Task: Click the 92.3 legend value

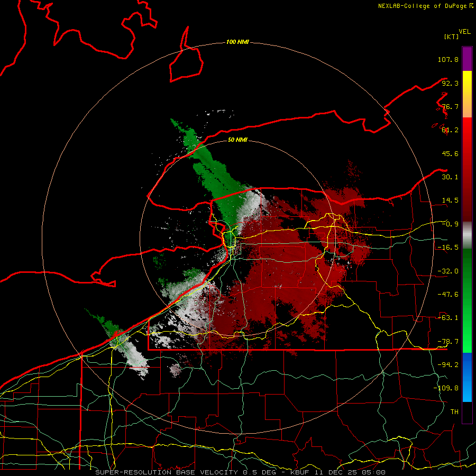Action: 450,83
